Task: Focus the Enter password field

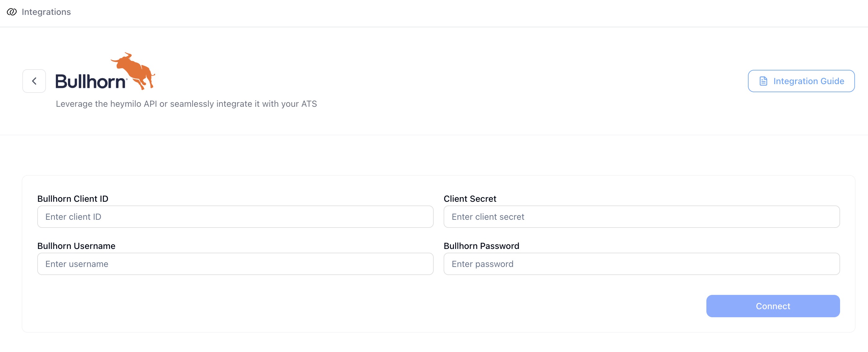Action: [641, 264]
